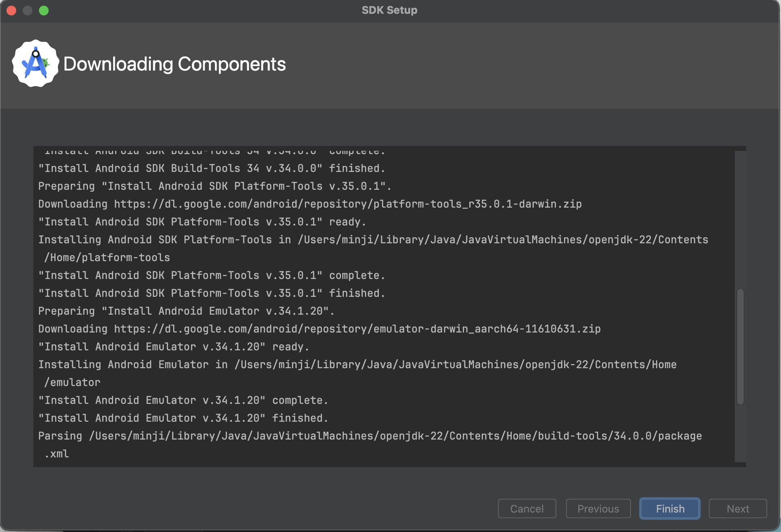Image resolution: width=781 pixels, height=532 pixels.
Task: Click the "/emulator" wrapped path line
Action: click(x=72, y=382)
